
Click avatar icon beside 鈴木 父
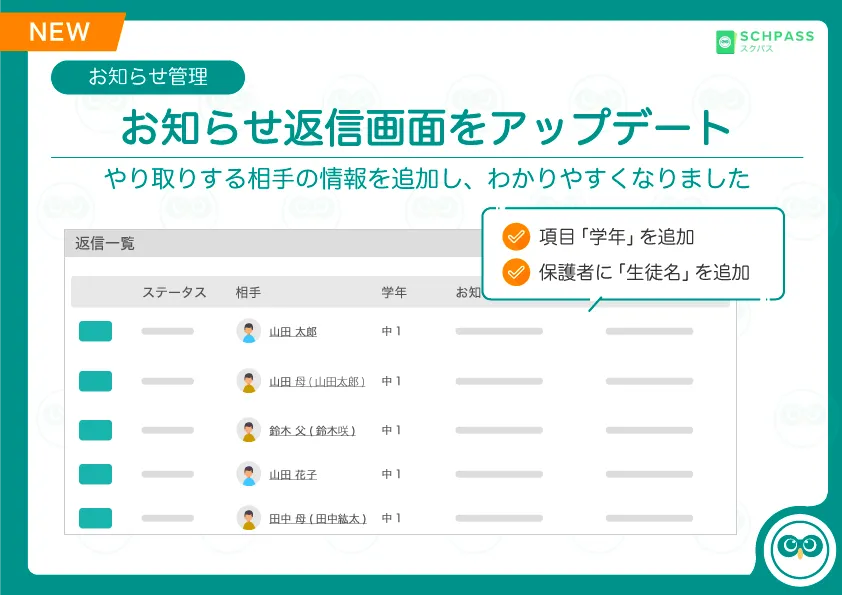click(x=249, y=430)
